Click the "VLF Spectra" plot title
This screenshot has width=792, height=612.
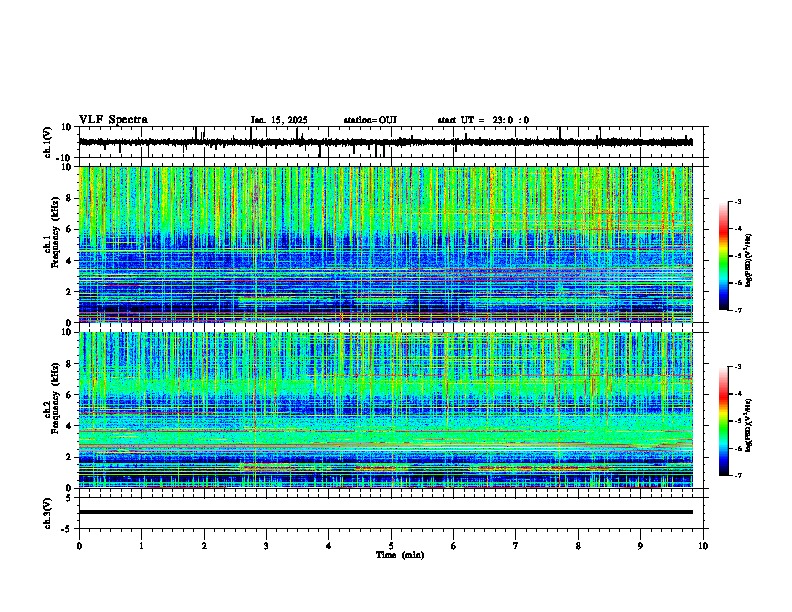click(113, 120)
